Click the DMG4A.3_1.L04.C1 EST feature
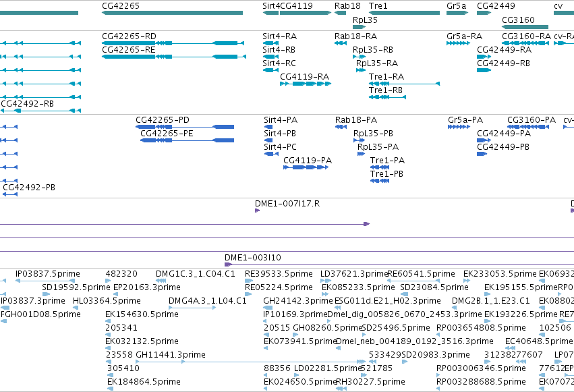 click(x=192, y=308)
